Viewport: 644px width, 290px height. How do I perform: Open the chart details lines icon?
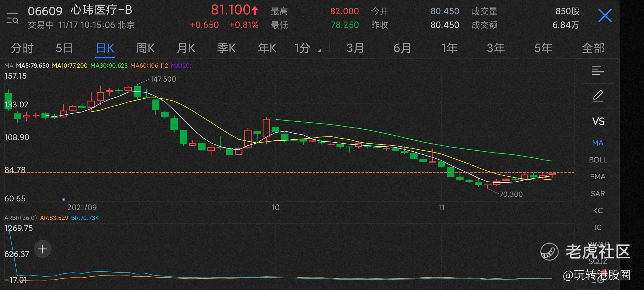coord(598,71)
